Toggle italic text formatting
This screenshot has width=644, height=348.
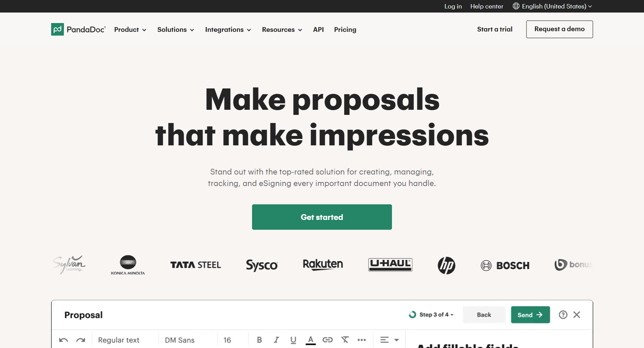(276, 340)
